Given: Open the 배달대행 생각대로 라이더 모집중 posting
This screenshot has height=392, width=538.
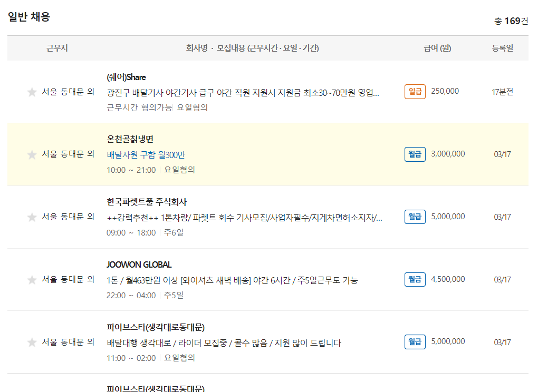Looking at the screenshot, I should pos(224,343).
